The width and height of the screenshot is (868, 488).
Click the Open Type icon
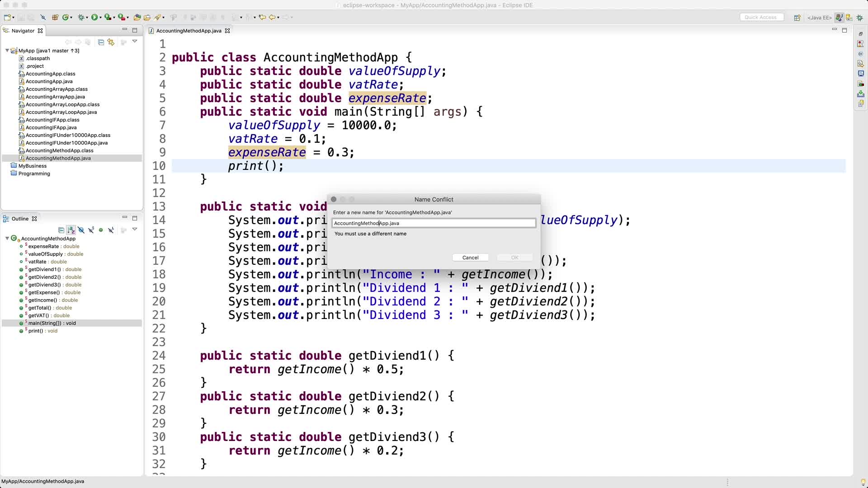(137, 18)
